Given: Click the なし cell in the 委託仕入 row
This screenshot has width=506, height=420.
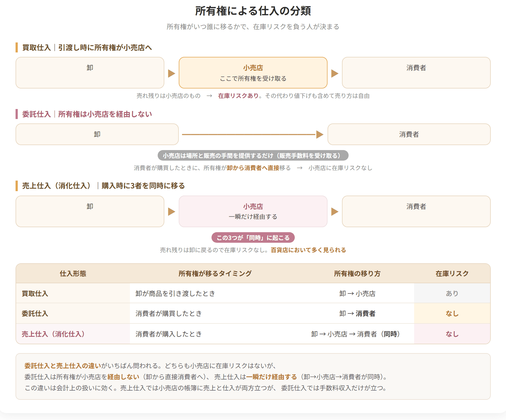Looking at the screenshot, I should (452, 313).
